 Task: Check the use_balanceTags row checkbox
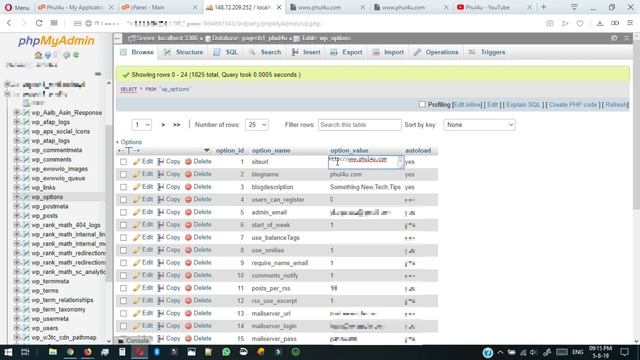[123, 238]
